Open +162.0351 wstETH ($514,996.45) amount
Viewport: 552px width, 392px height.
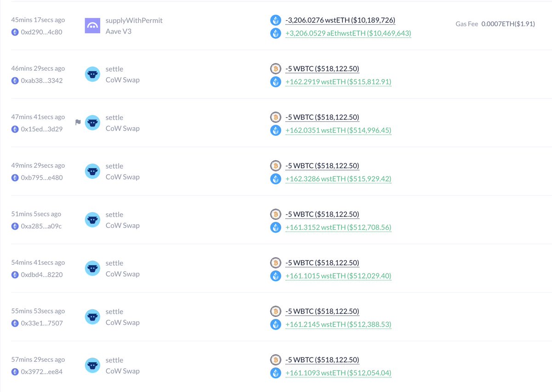coord(339,130)
